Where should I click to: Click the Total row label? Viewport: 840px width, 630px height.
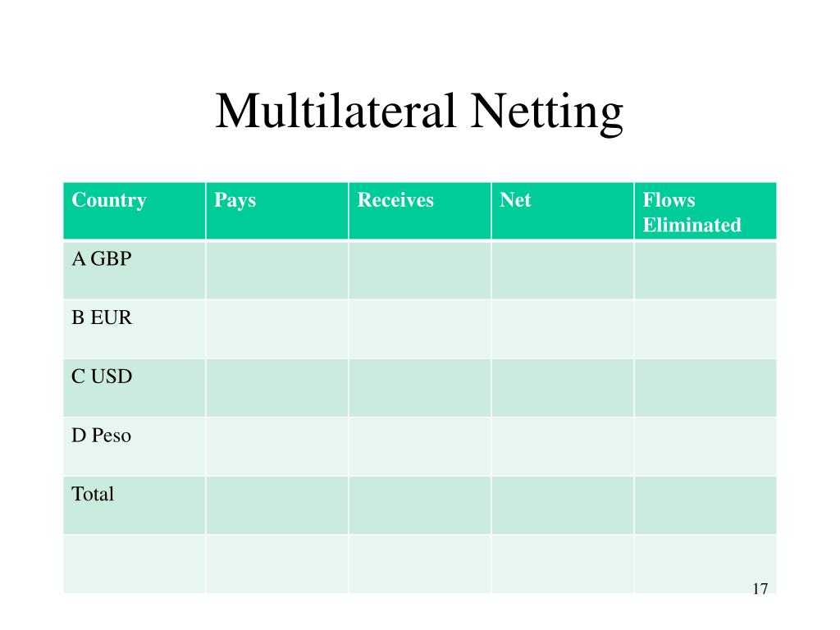(x=93, y=494)
